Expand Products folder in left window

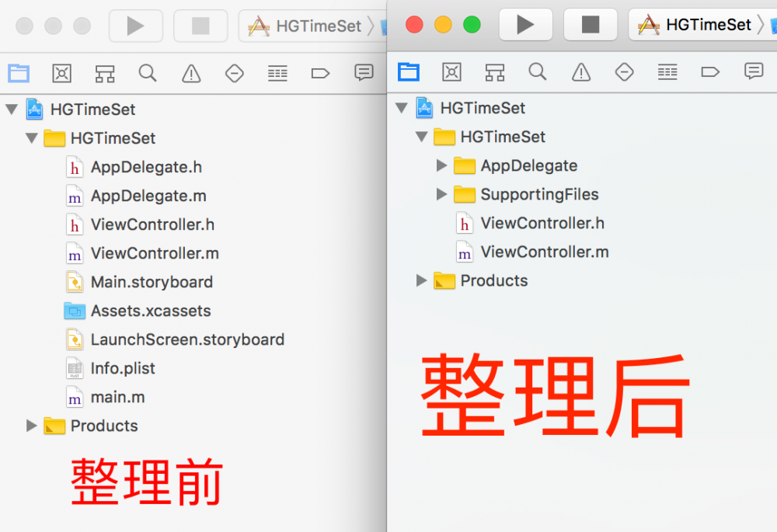[x=32, y=426]
